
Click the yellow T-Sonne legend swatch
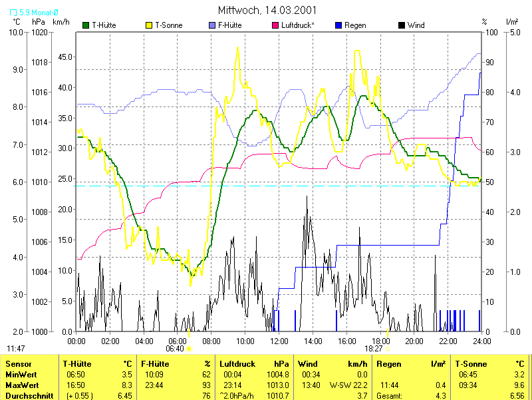pos(148,25)
